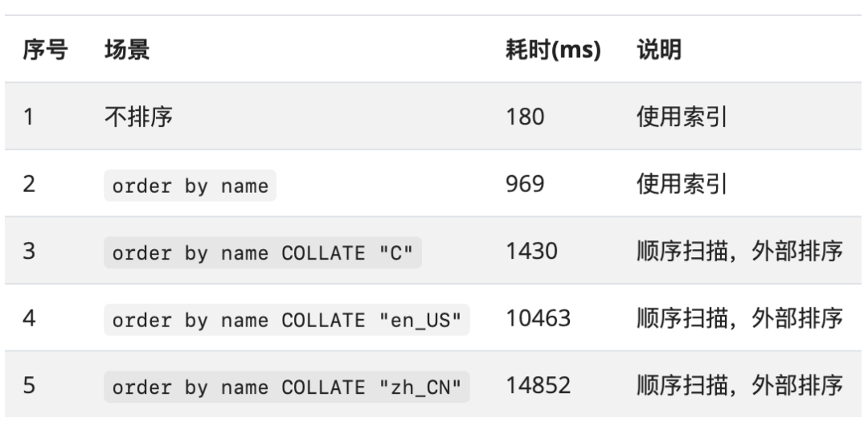Click the 说明 column header
This screenshot has width=868, height=422.
659,50
